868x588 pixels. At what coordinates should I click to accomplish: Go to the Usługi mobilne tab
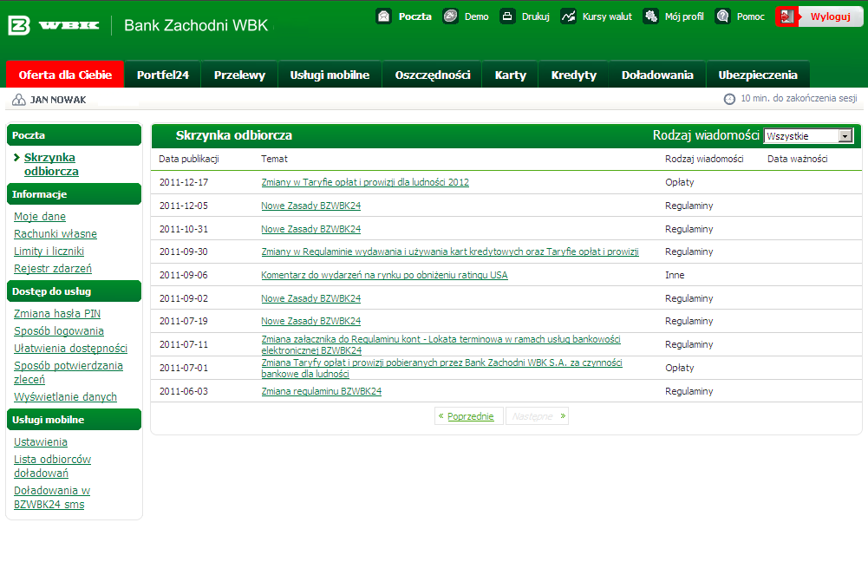[x=330, y=75]
